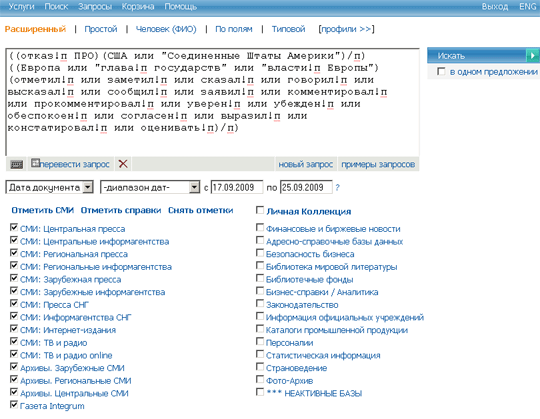Image resolution: width=540 pixels, height=419 pixels.
Task: Uncheck 'СМИ: Центральная пресса' checkbox
Action: tap(14, 227)
